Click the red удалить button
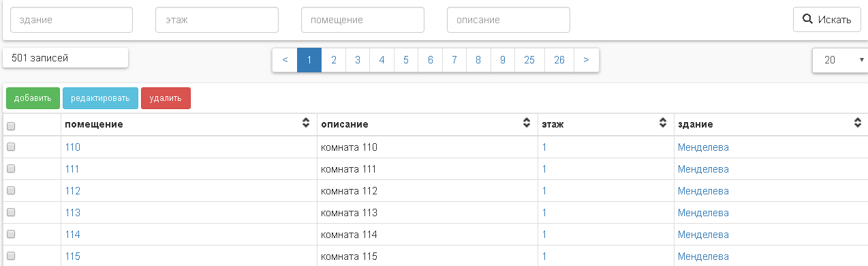Image resolution: width=868 pixels, height=266 pixels. click(x=166, y=98)
